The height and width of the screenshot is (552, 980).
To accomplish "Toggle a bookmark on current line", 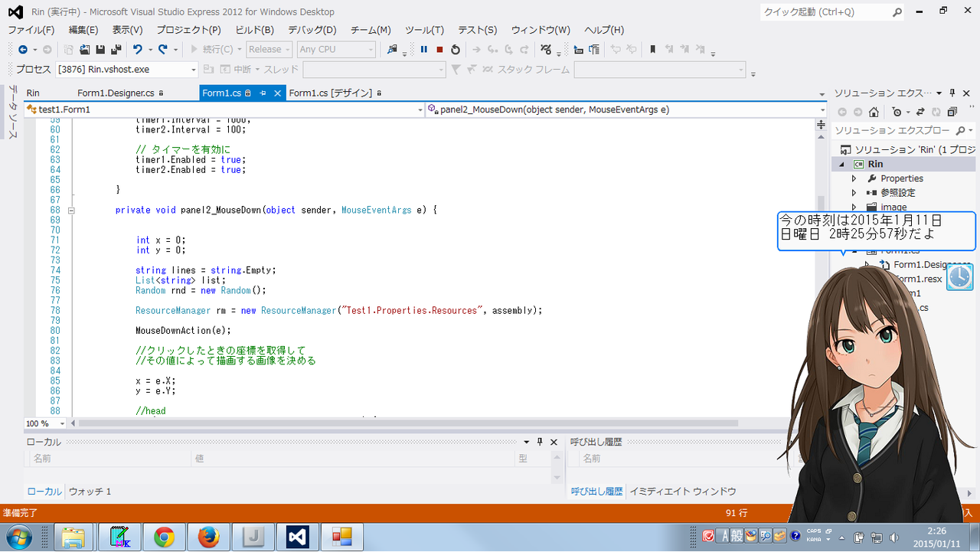I will [x=652, y=50].
